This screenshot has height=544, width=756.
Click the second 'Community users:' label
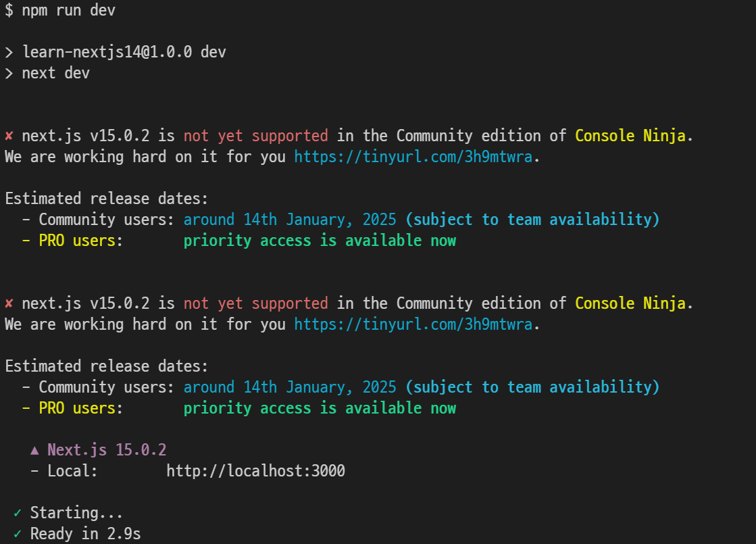(107, 387)
